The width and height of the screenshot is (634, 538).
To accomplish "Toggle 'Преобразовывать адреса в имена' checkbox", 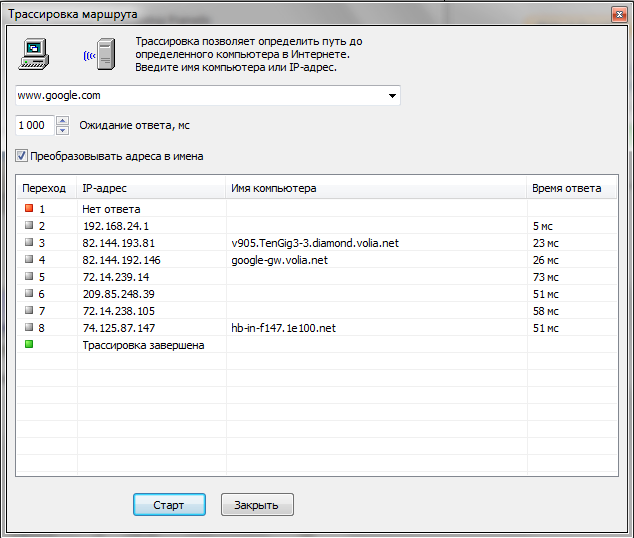I will point(22,156).
